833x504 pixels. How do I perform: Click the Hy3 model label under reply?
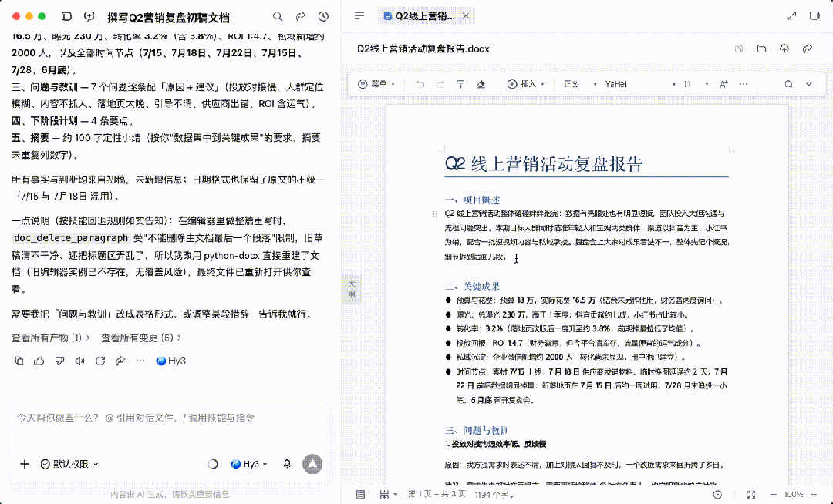click(170, 361)
